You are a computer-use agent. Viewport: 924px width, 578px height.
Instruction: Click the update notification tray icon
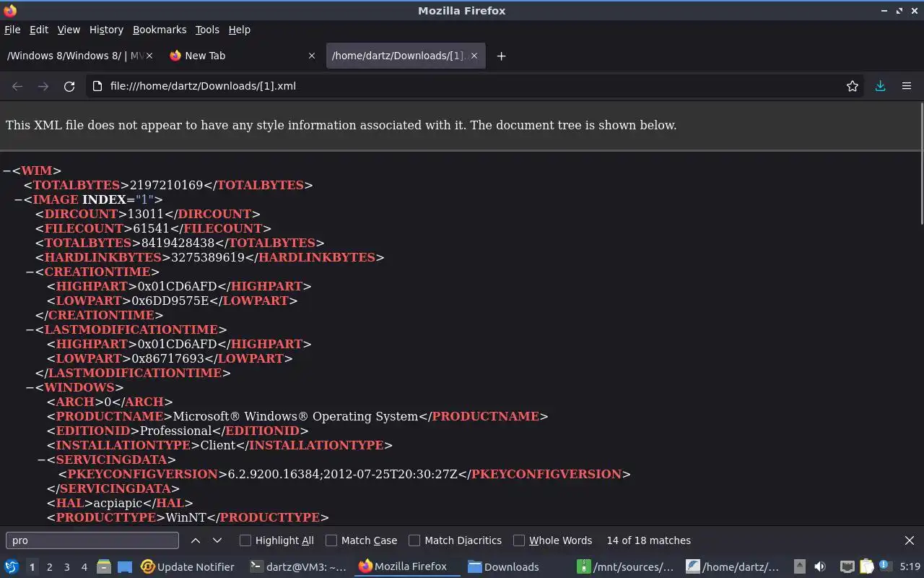click(885, 566)
